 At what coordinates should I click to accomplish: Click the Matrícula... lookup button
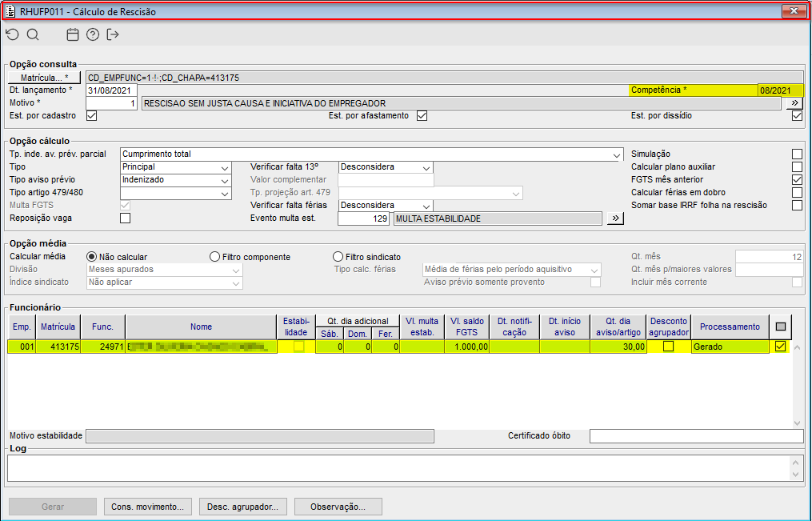(x=45, y=78)
